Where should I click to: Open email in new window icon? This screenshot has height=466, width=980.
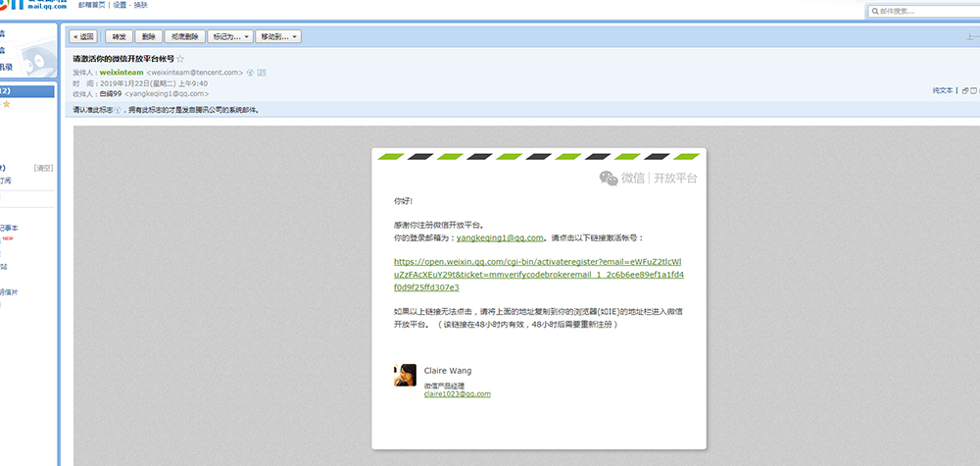pos(964,90)
